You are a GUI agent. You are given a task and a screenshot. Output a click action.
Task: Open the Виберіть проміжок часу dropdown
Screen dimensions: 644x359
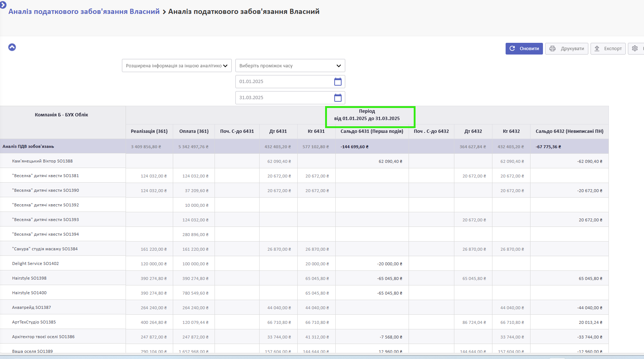point(290,66)
